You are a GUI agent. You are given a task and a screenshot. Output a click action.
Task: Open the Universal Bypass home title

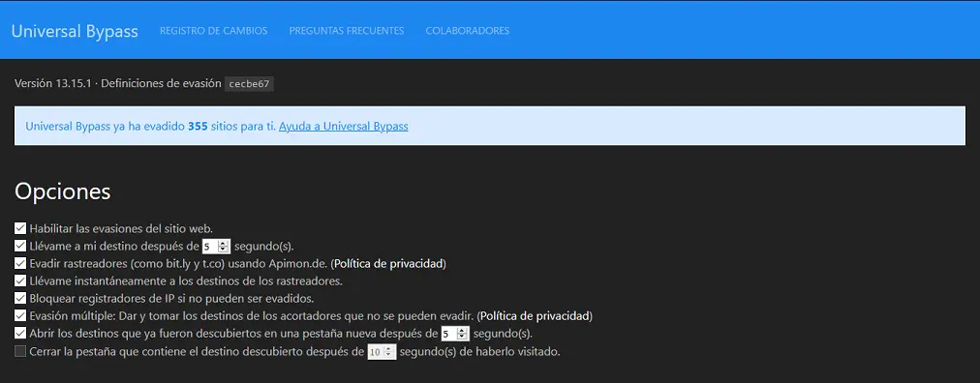click(x=75, y=31)
